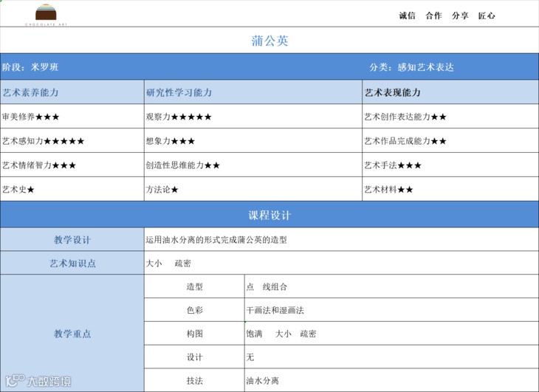Image resolution: width=539 pixels, height=392 pixels.
Task: Select the 艺术手法 rating cell
Action: 450,165
